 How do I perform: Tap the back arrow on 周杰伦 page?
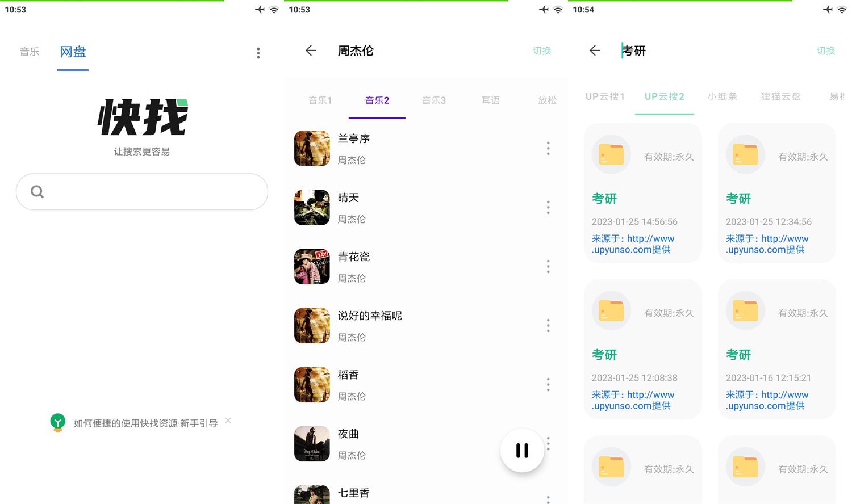(x=310, y=51)
